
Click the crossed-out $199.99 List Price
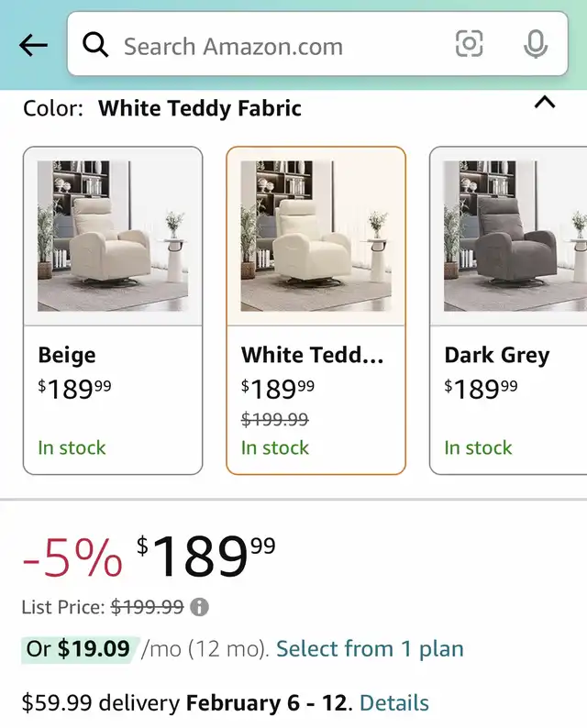coord(148,607)
